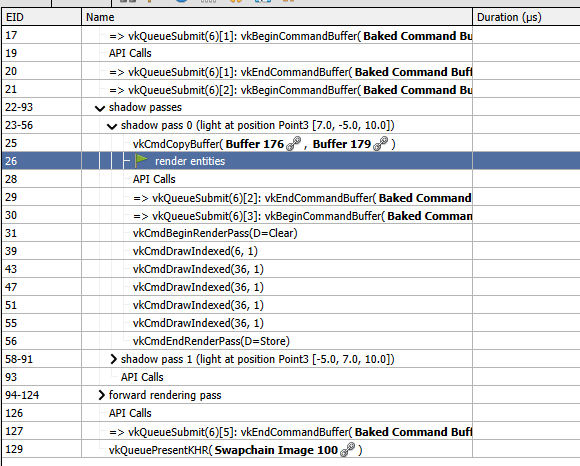Click EID cell 58-91
Image resolution: width=580 pixels, height=466 pixels.
pos(41,359)
